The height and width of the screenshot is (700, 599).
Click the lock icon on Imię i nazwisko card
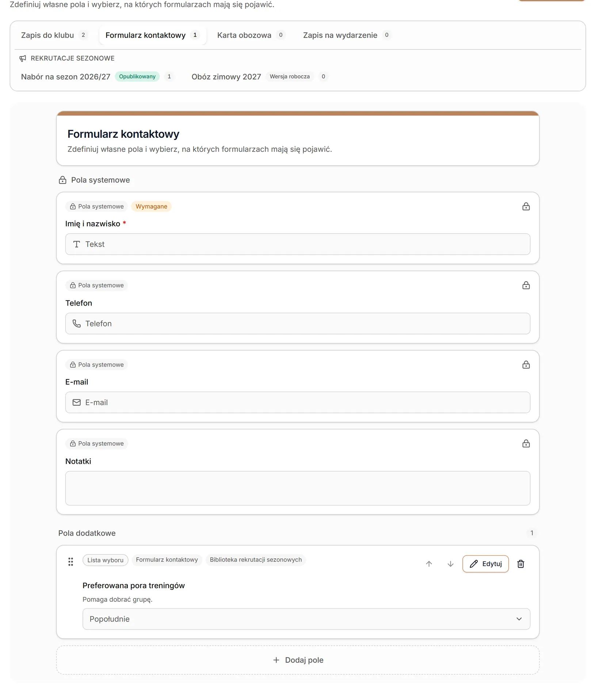coord(526,207)
